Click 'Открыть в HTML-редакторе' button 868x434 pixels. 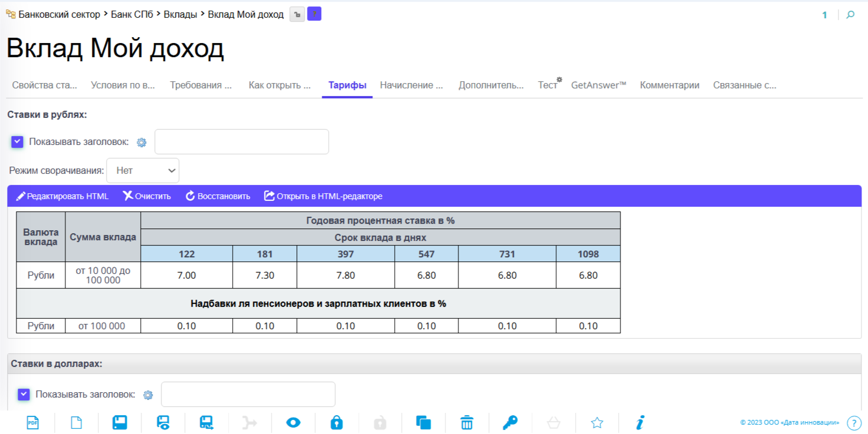pos(324,196)
